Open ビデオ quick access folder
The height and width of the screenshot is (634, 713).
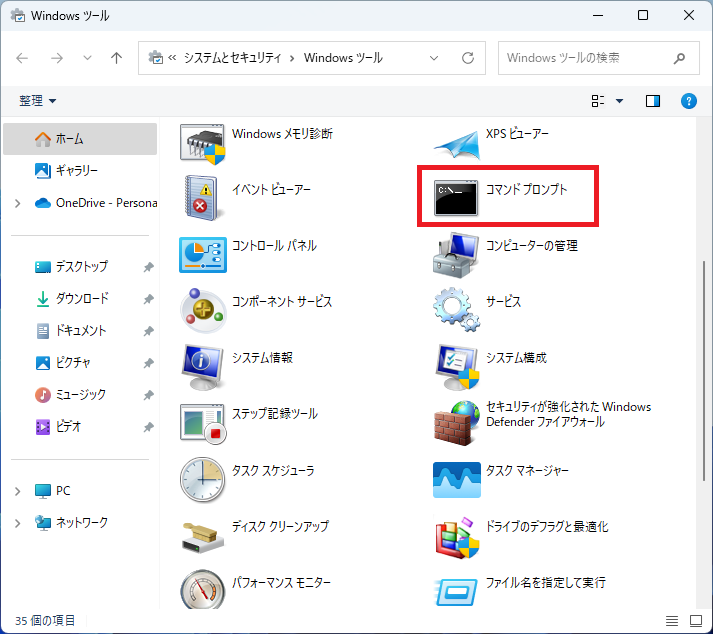[x=58, y=427]
